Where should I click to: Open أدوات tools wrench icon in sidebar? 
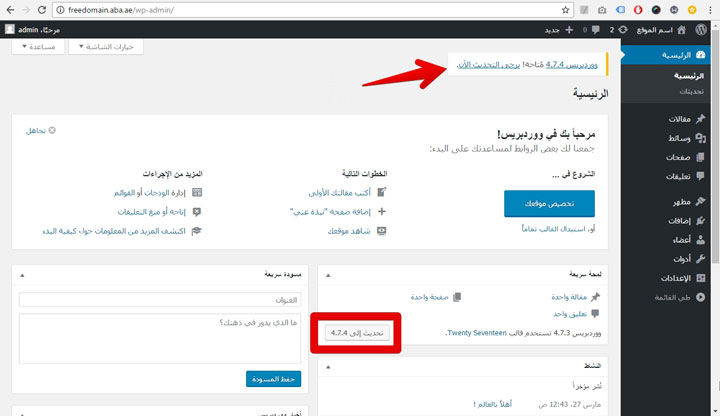click(700, 259)
